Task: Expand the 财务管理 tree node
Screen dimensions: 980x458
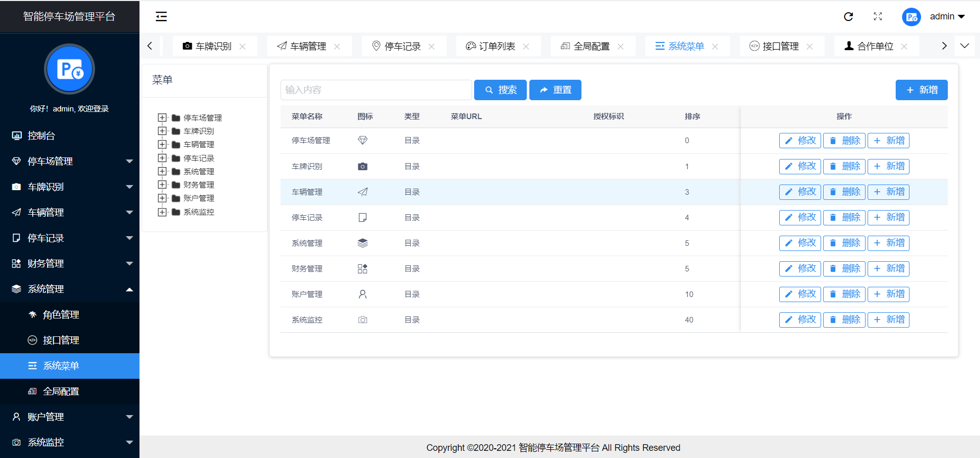Action: [162, 185]
